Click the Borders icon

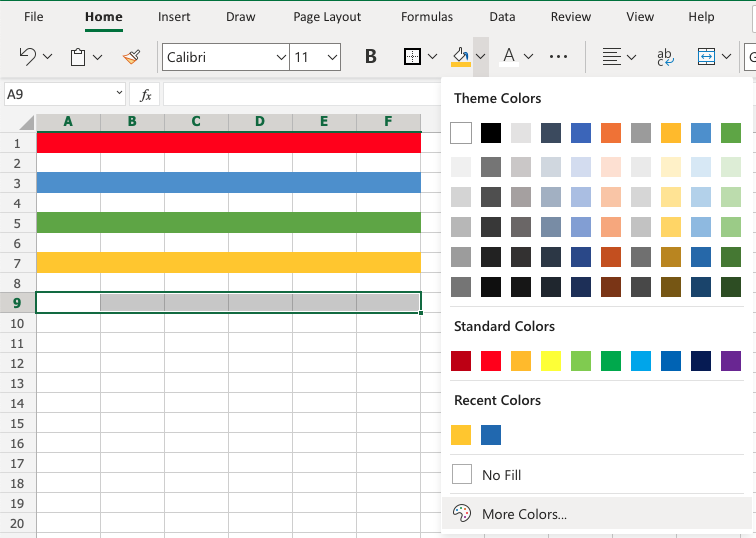413,57
